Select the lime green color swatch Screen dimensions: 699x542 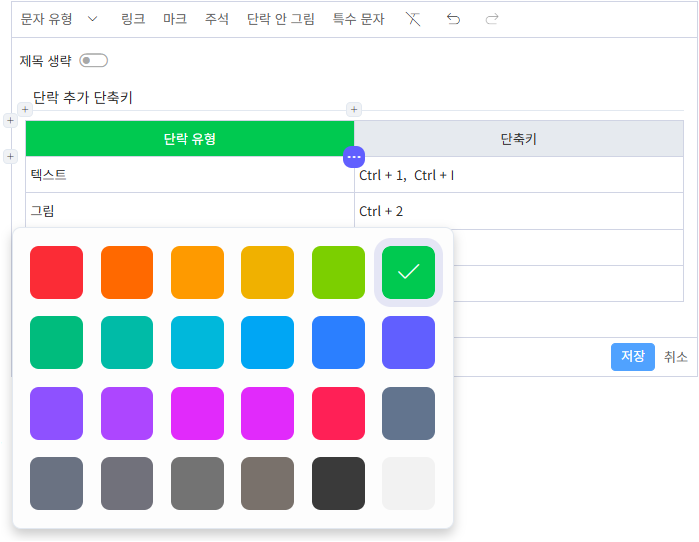point(338,272)
